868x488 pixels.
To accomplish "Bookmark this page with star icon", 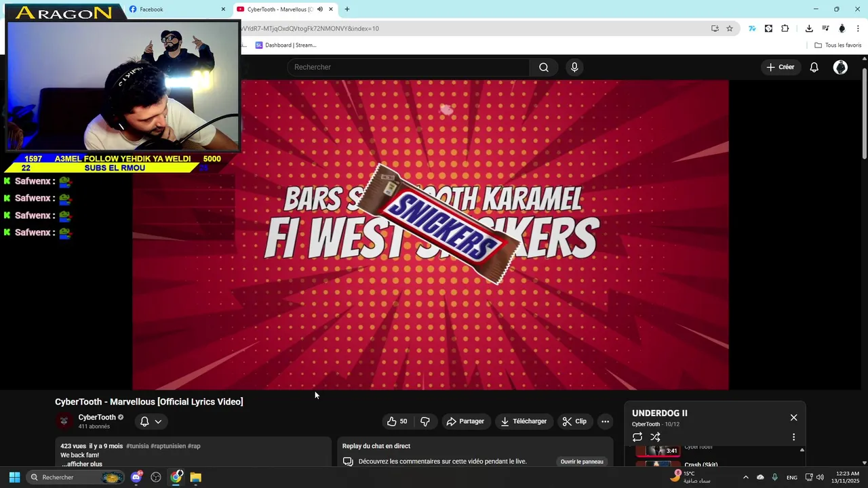I will pyautogui.click(x=730, y=28).
